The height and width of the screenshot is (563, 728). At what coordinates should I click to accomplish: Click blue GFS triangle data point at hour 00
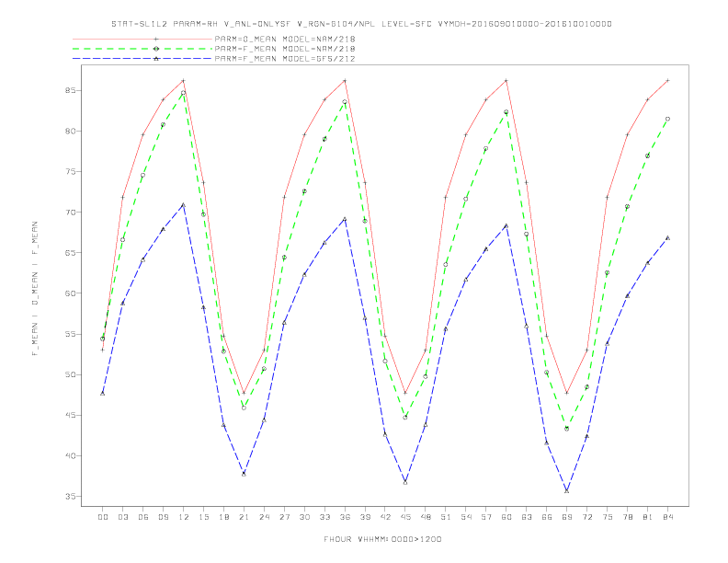pos(103,393)
